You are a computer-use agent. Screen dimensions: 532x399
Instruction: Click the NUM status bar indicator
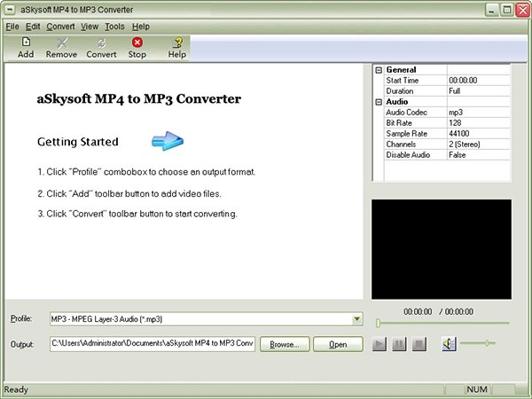[x=477, y=389]
